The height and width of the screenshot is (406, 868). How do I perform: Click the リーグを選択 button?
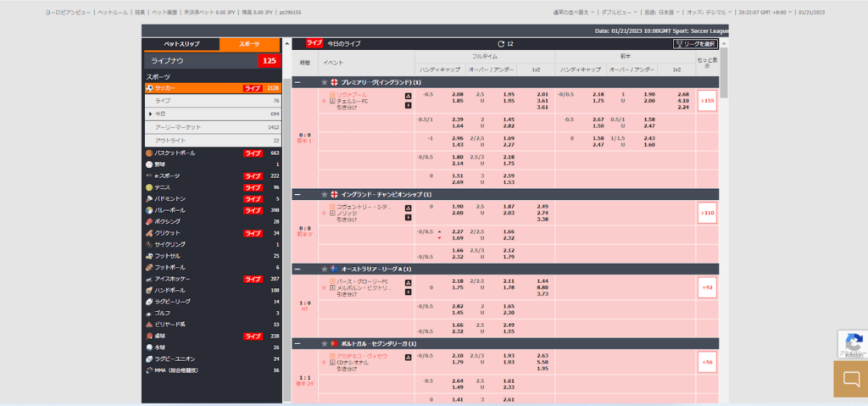(695, 44)
